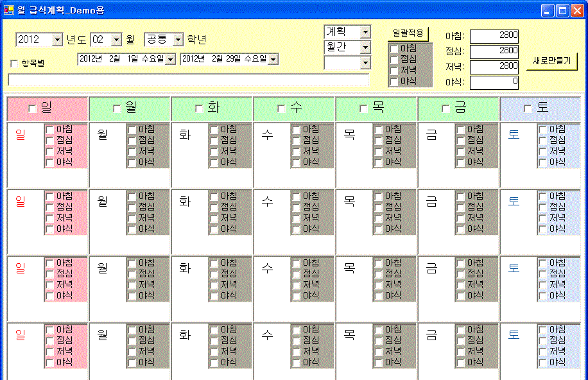Click the 저녁 price field

(494, 67)
